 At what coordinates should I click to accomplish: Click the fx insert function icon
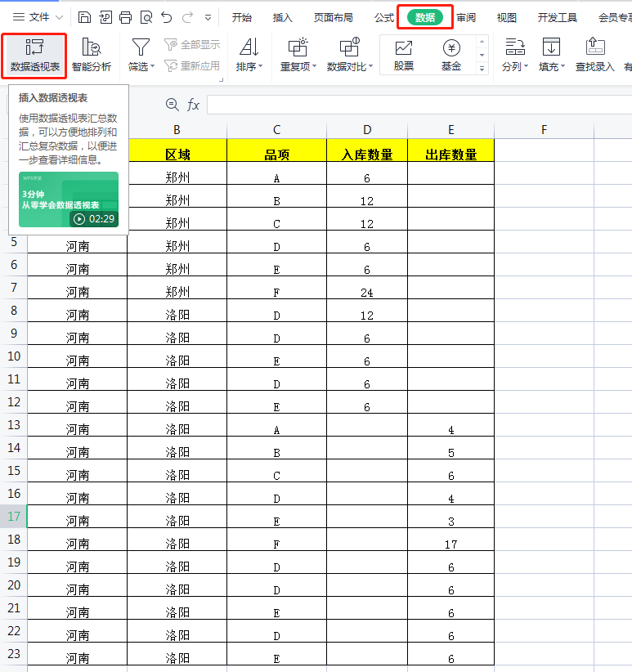(x=193, y=105)
